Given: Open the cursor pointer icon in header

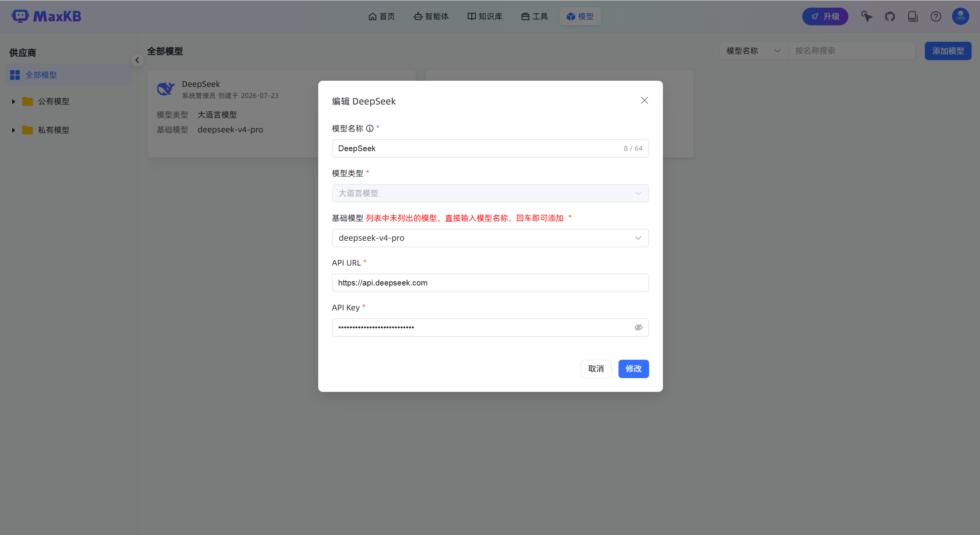Looking at the screenshot, I should [867, 16].
